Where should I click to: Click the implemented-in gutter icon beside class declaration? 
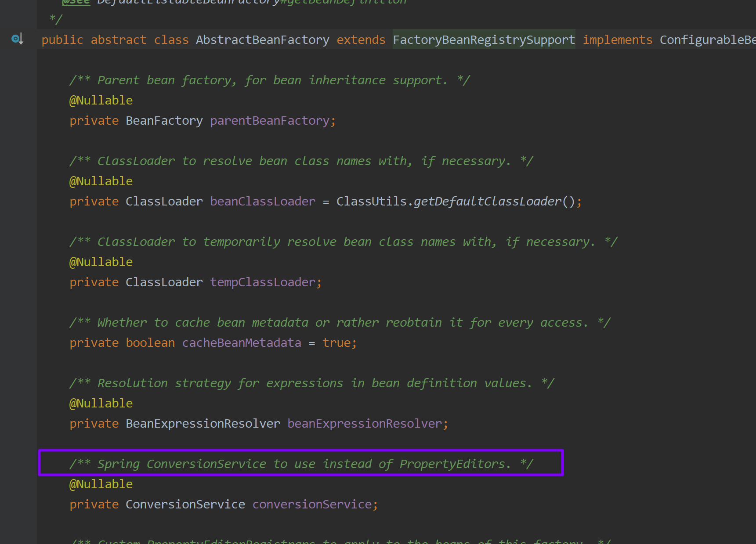pos(17,39)
